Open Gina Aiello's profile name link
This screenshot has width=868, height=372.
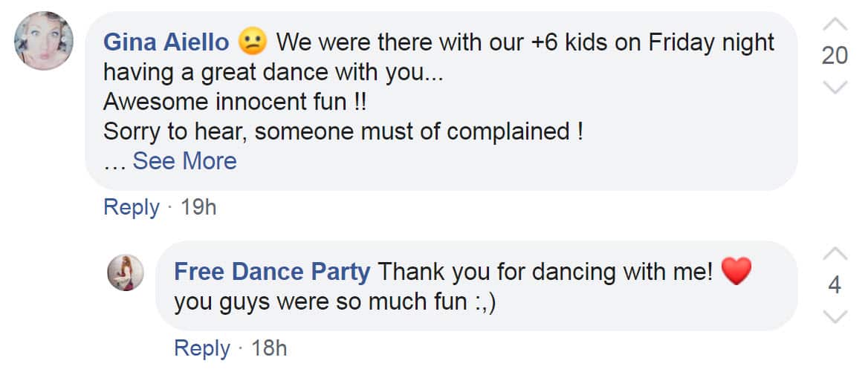pyautogui.click(x=166, y=42)
